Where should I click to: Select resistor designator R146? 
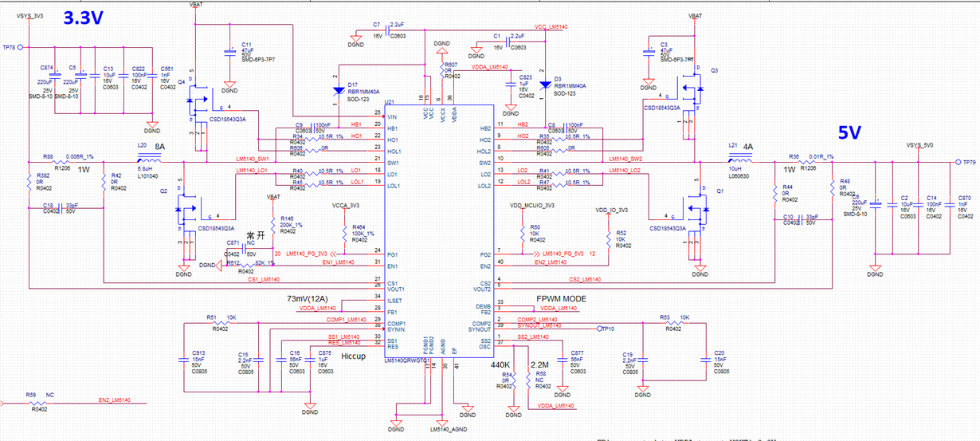(288, 218)
